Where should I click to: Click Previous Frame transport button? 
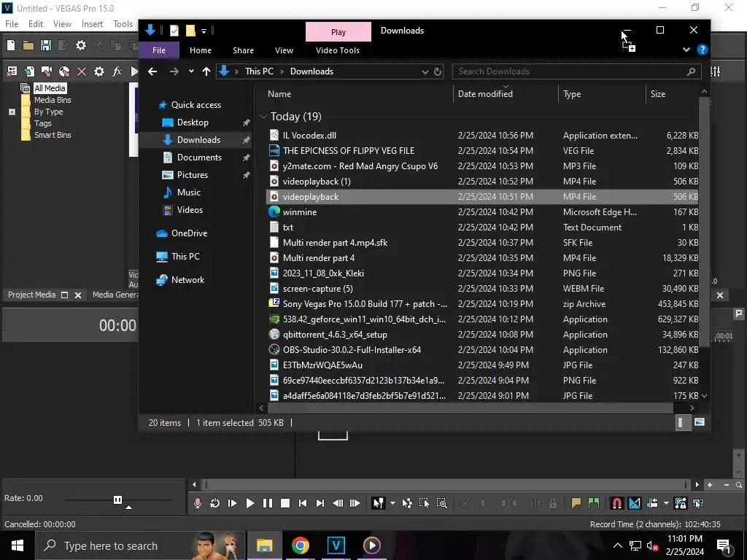[338, 503]
